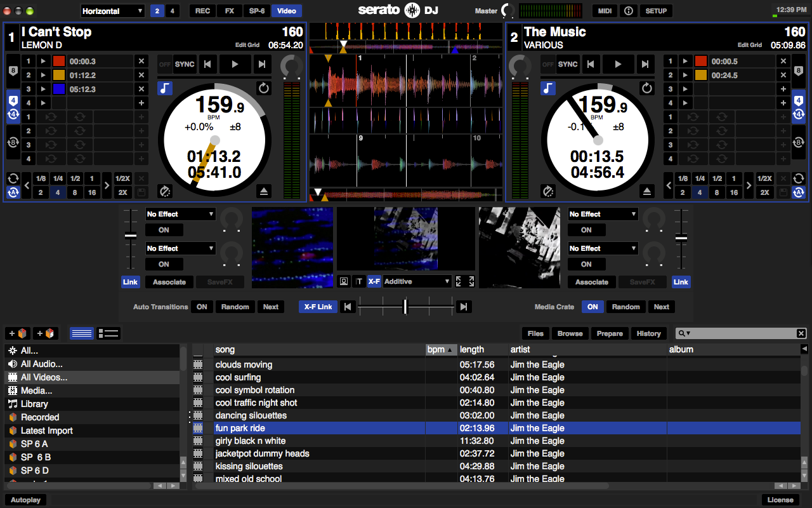The height and width of the screenshot is (508, 812).
Task: Toggle left video fader Link button
Action: pyautogui.click(x=131, y=282)
